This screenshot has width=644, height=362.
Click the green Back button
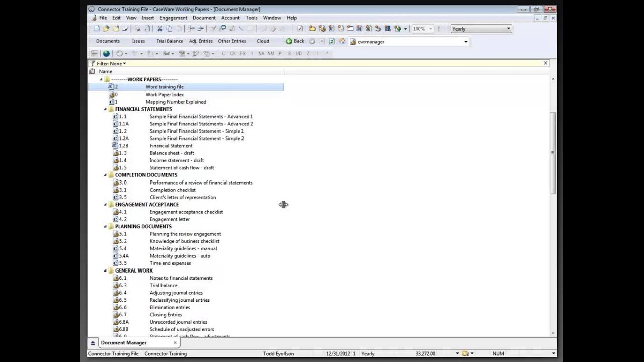click(295, 41)
